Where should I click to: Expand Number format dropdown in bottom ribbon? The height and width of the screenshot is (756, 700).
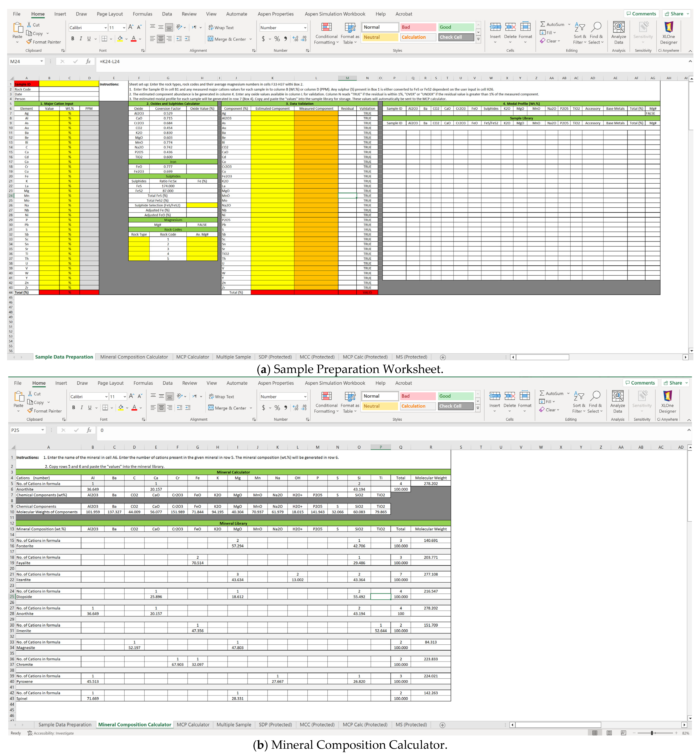pos(305,396)
